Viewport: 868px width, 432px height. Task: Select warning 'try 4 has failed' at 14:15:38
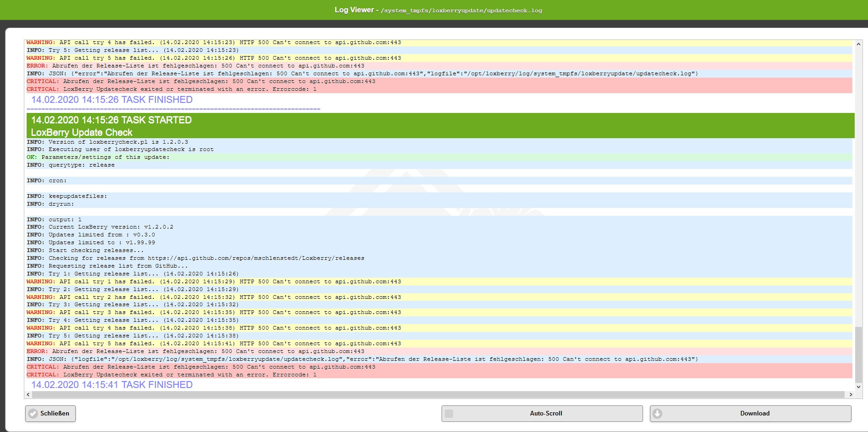pyautogui.click(x=439, y=328)
